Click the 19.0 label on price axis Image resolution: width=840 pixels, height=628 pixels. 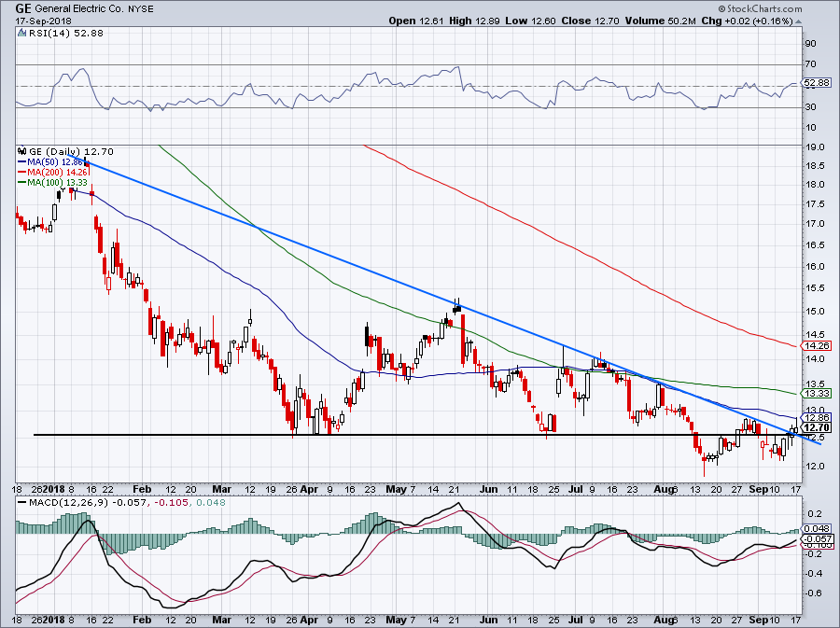(x=814, y=147)
